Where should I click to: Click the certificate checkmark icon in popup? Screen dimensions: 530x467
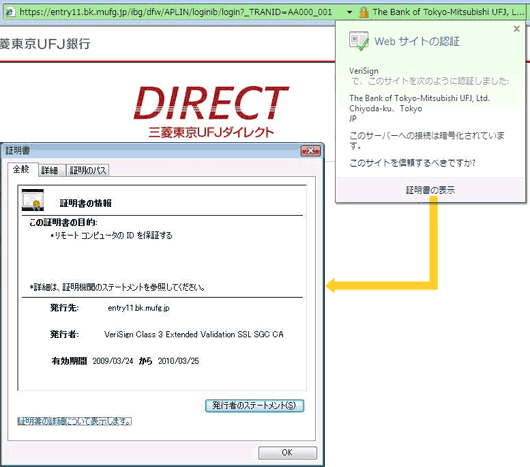pos(359,41)
